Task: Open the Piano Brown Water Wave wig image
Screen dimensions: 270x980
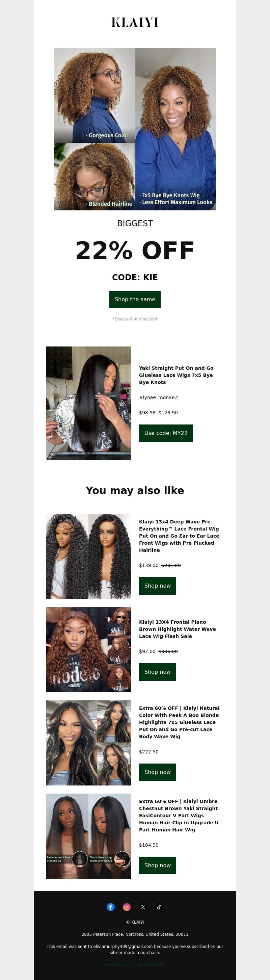Action: coord(88,650)
